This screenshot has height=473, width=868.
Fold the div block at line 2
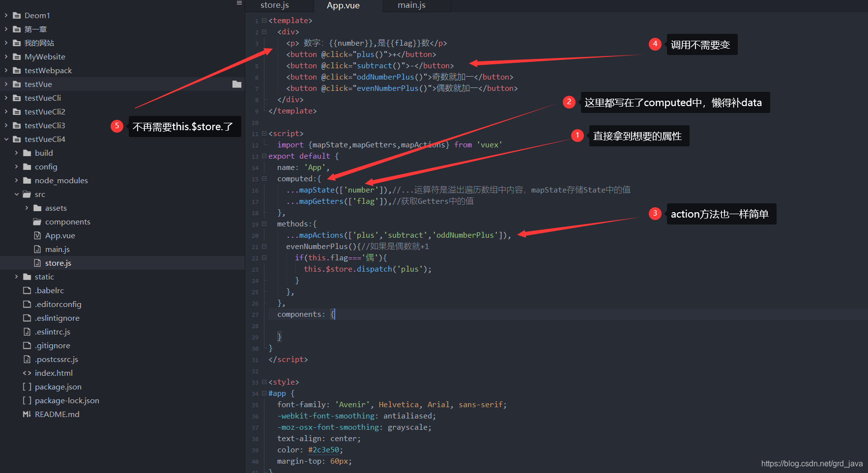pyautogui.click(x=264, y=32)
